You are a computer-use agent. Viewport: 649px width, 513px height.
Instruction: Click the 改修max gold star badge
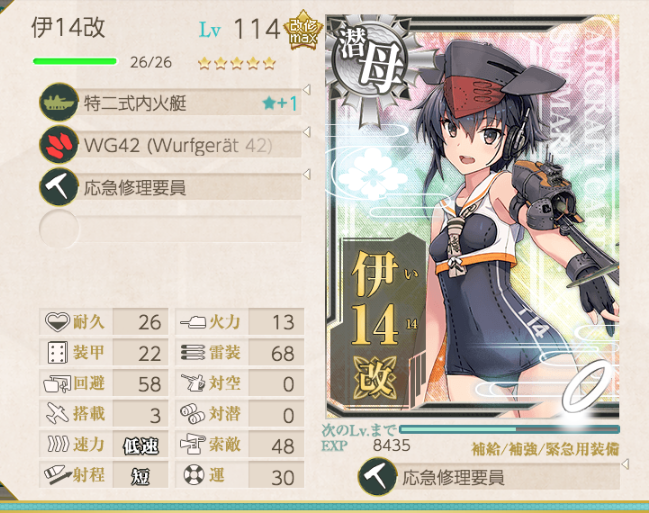point(303,30)
